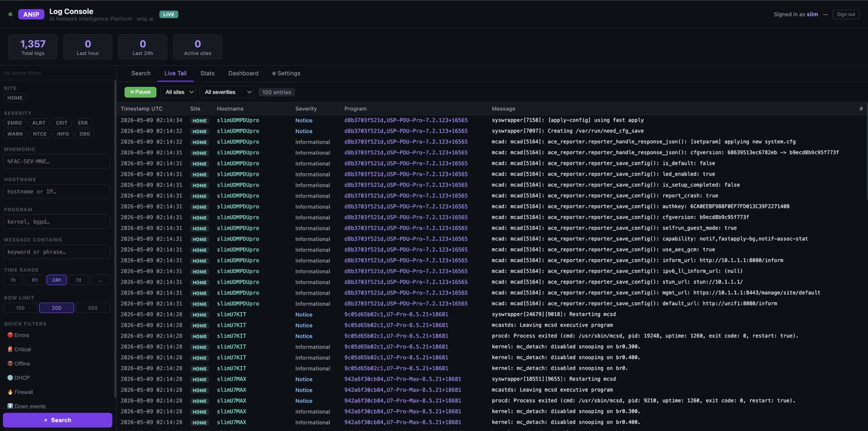Viewport: 868px width, 431px height.
Task: Set time range to 6h
Action: [x=34, y=280]
